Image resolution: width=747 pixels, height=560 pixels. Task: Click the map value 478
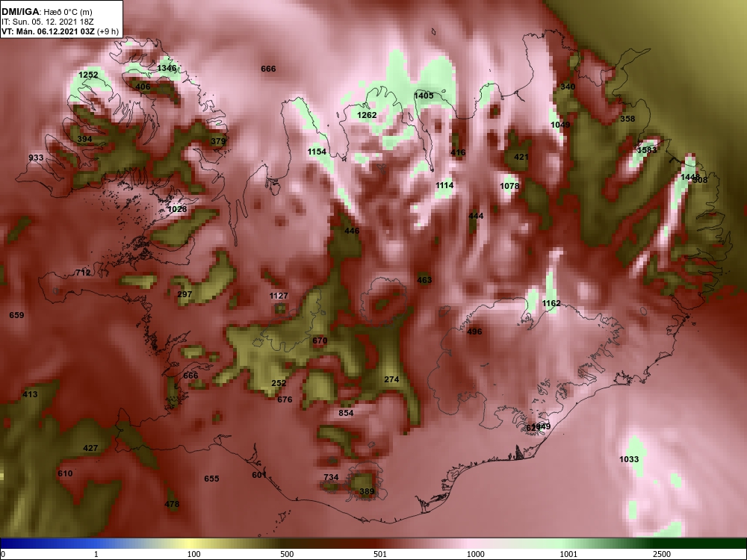click(x=172, y=504)
